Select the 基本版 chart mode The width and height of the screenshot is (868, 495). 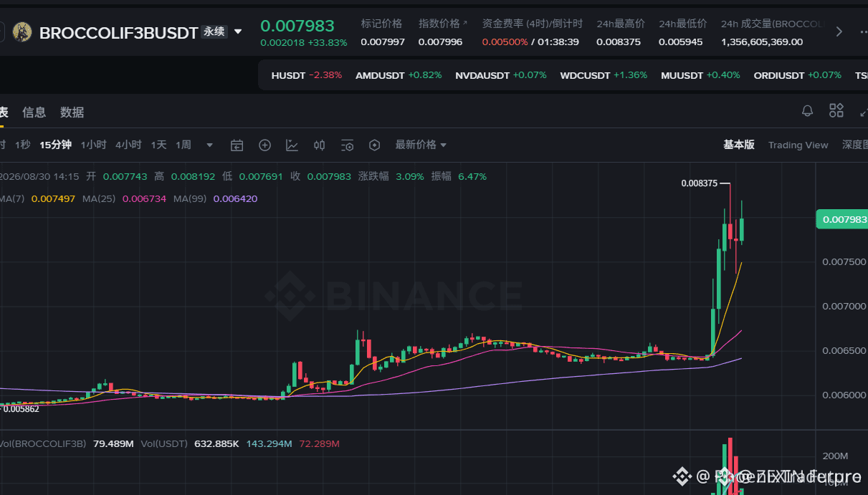point(739,145)
